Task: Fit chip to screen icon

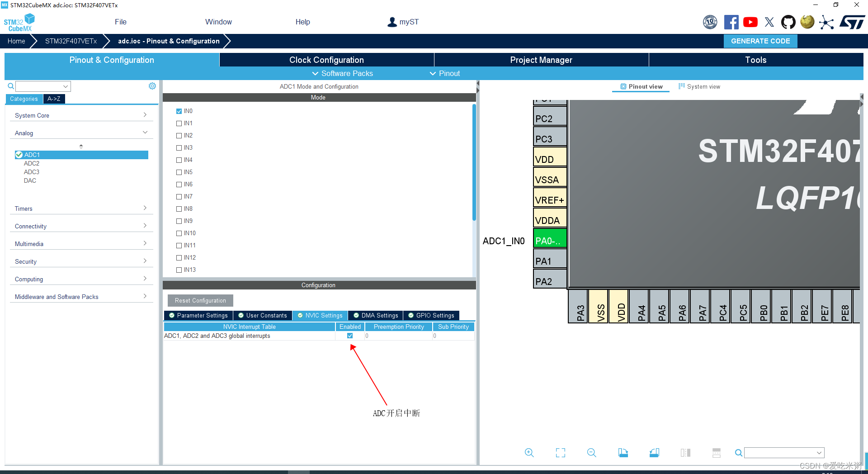Action: [561, 453]
